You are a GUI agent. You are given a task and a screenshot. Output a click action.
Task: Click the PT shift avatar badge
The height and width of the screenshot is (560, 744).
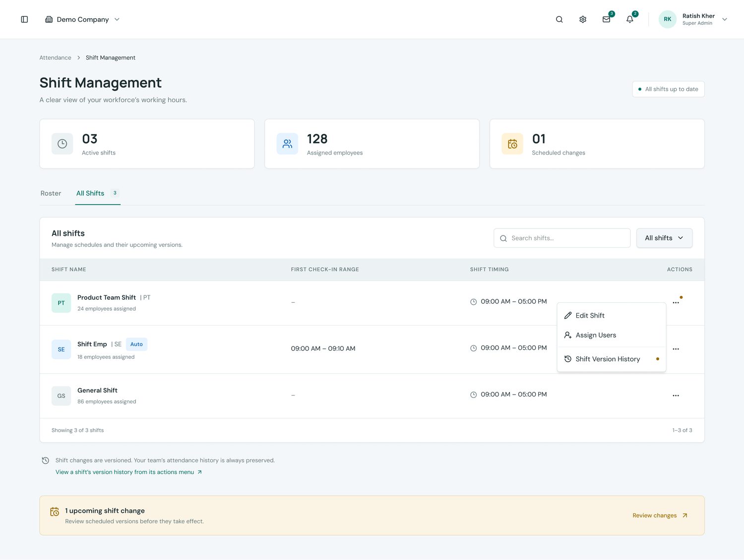[x=61, y=303]
